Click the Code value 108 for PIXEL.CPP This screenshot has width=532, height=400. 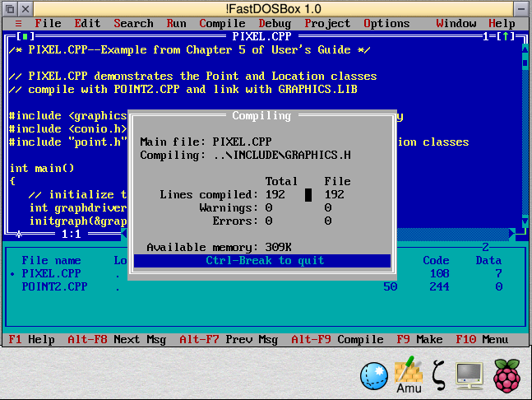439,273
